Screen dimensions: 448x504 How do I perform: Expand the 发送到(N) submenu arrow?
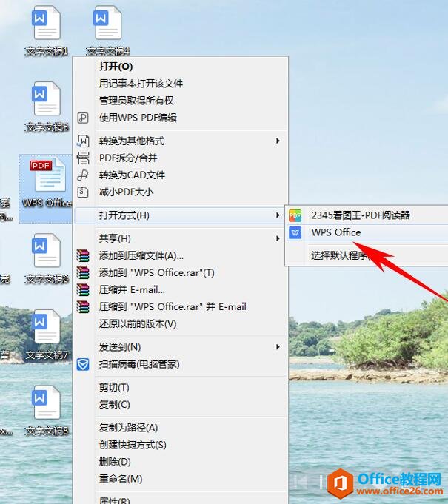278,347
